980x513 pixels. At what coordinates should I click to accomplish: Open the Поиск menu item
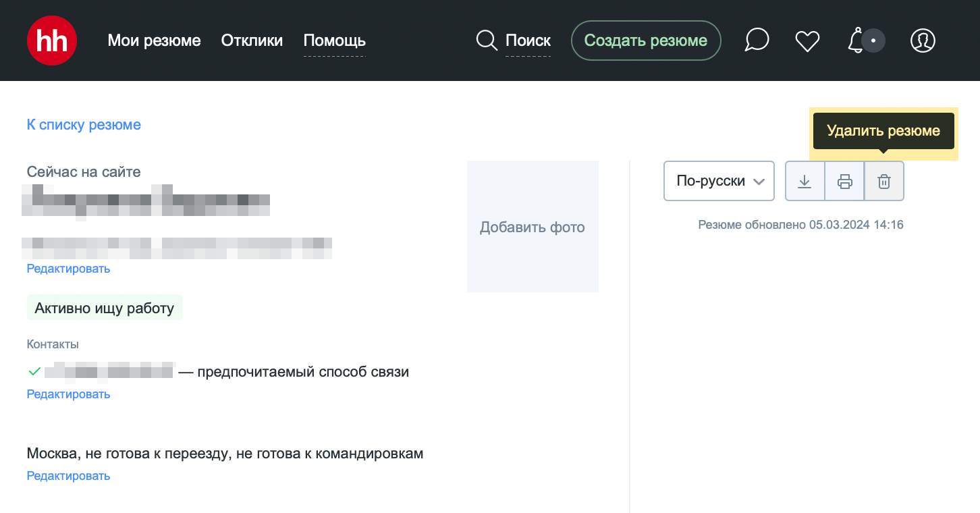click(528, 40)
